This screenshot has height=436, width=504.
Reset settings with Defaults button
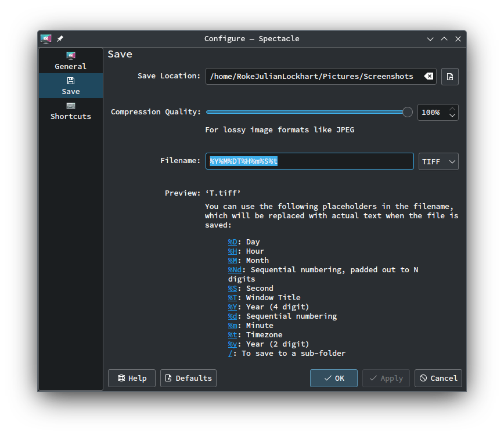188,378
